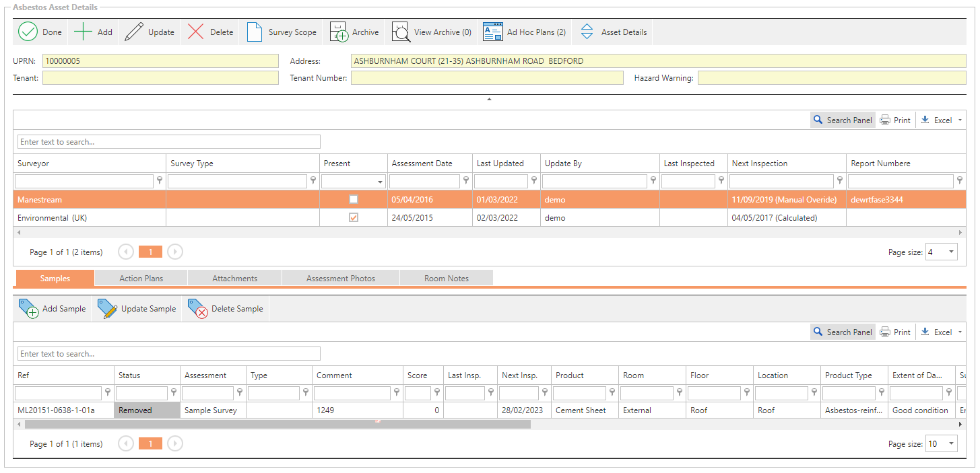Click Search Panel button in surveys grid
Screen dimensions: 980x473
tap(843, 120)
